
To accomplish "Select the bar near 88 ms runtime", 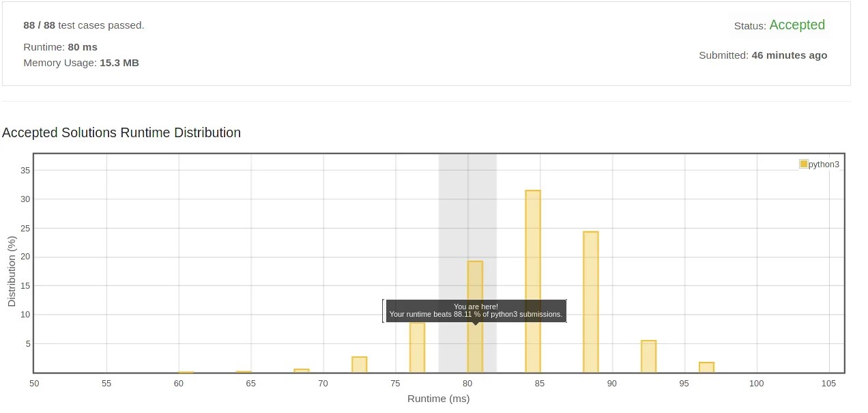I will point(591,302).
